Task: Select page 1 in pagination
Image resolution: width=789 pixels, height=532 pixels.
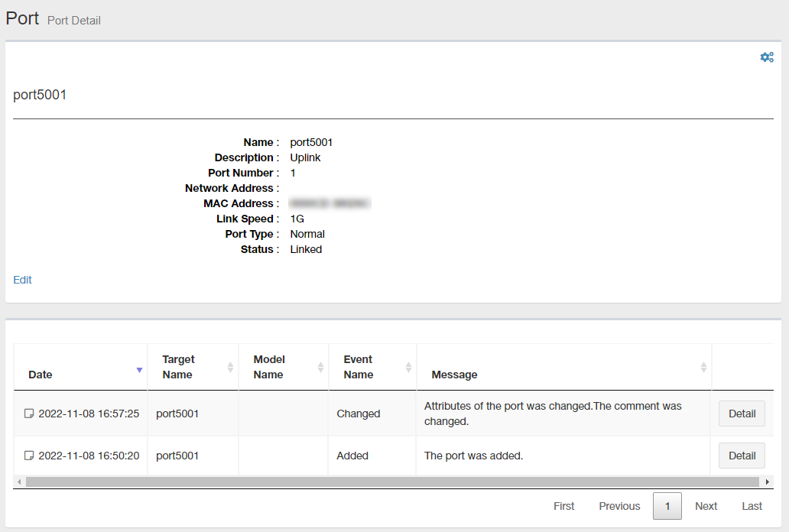Action: pos(667,506)
